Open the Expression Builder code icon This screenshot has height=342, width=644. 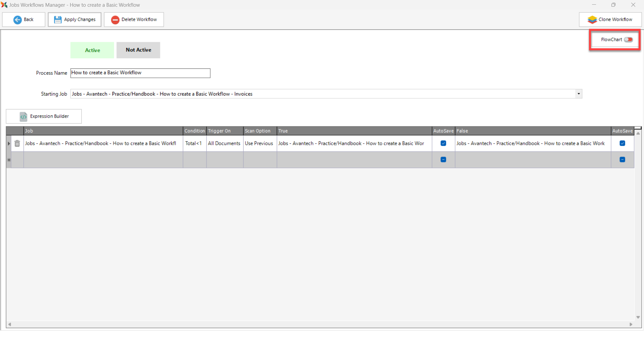click(x=23, y=116)
